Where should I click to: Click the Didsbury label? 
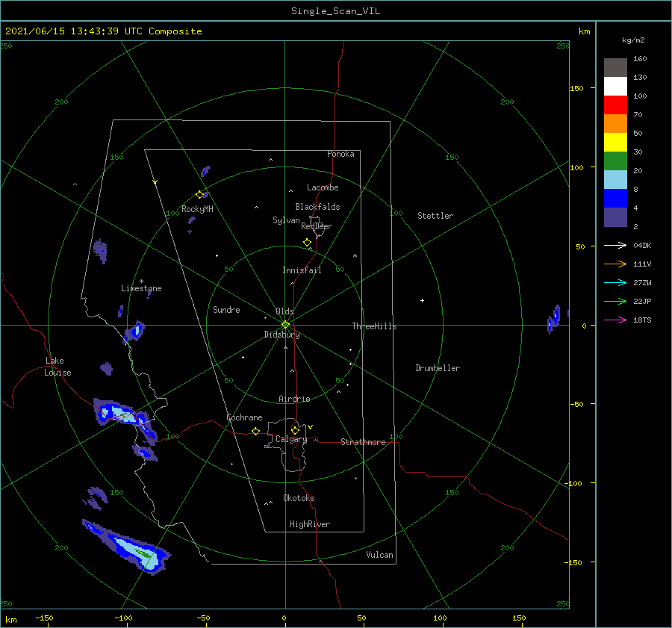pos(281,335)
